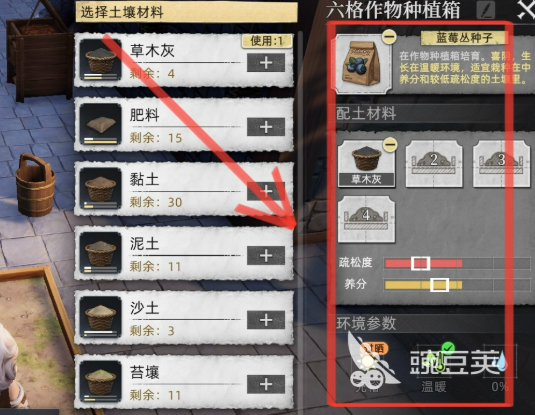Select the 泥土 basket icon
The width and height of the screenshot is (535, 415).
(100, 253)
